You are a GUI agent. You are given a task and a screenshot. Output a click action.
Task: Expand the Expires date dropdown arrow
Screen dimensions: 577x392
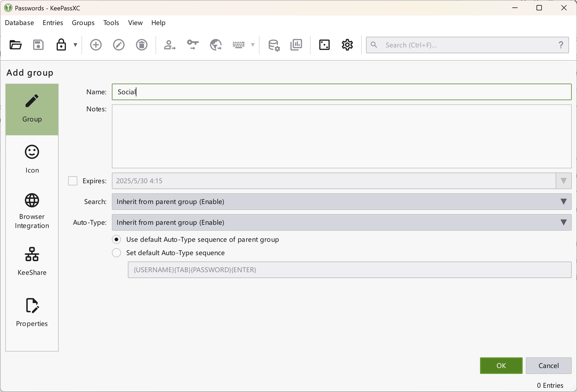(x=563, y=181)
